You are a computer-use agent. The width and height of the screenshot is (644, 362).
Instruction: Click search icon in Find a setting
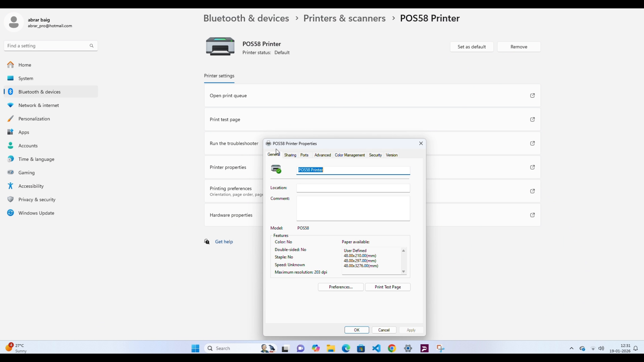click(x=91, y=46)
